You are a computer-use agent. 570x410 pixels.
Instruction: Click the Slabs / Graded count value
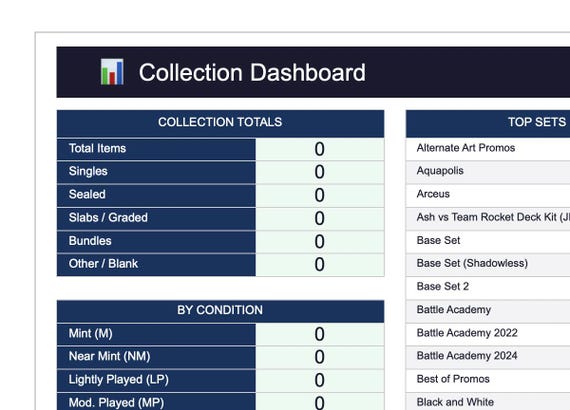(320, 218)
